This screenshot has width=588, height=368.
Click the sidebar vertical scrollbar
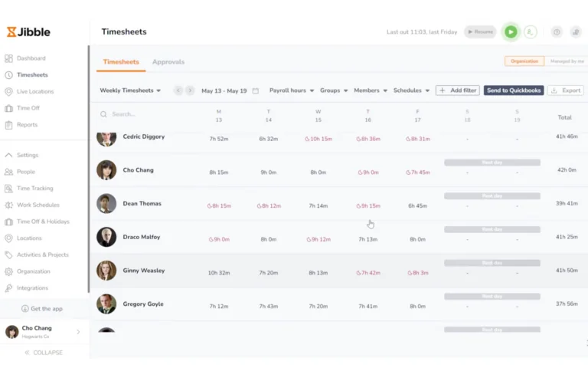coord(89,169)
